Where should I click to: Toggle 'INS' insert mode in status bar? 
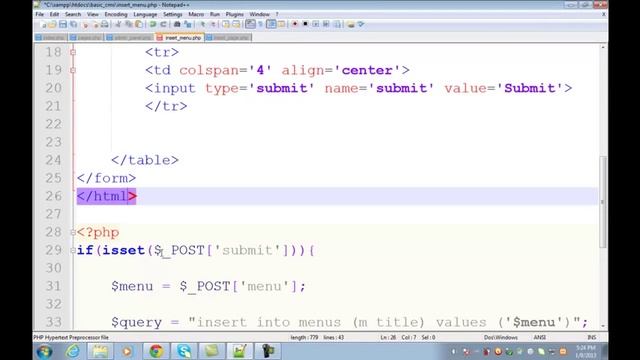tap(591, 338)
